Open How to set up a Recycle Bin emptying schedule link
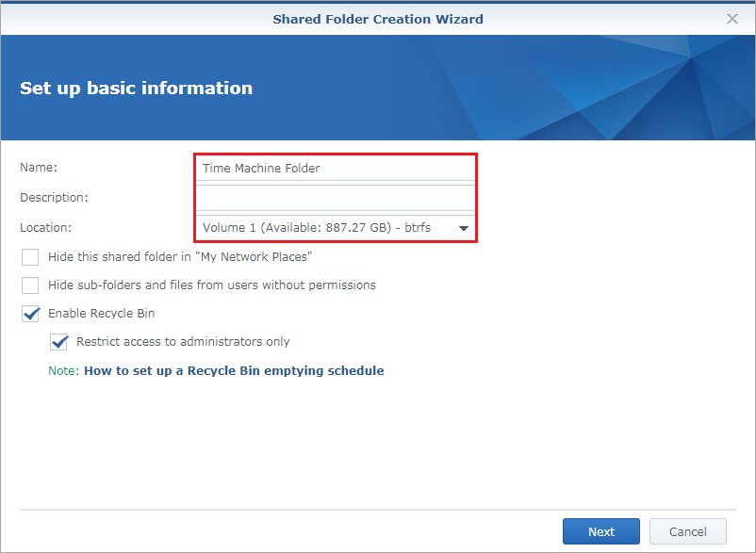 (x=234, y=370)
